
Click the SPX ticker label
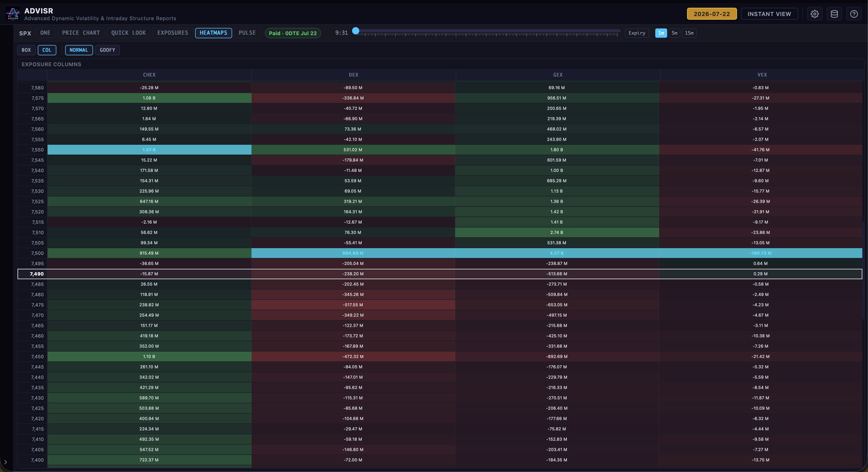(x=25, y=33)
